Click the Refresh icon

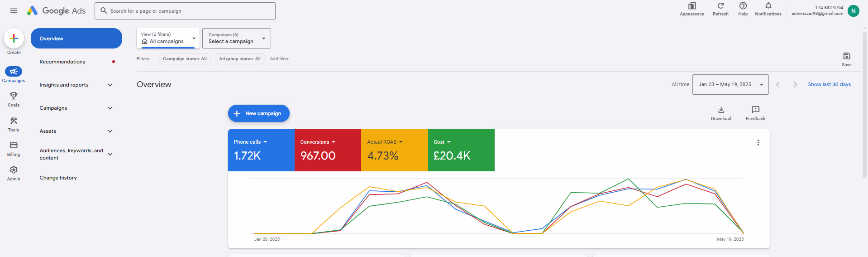tap(720, 6)
